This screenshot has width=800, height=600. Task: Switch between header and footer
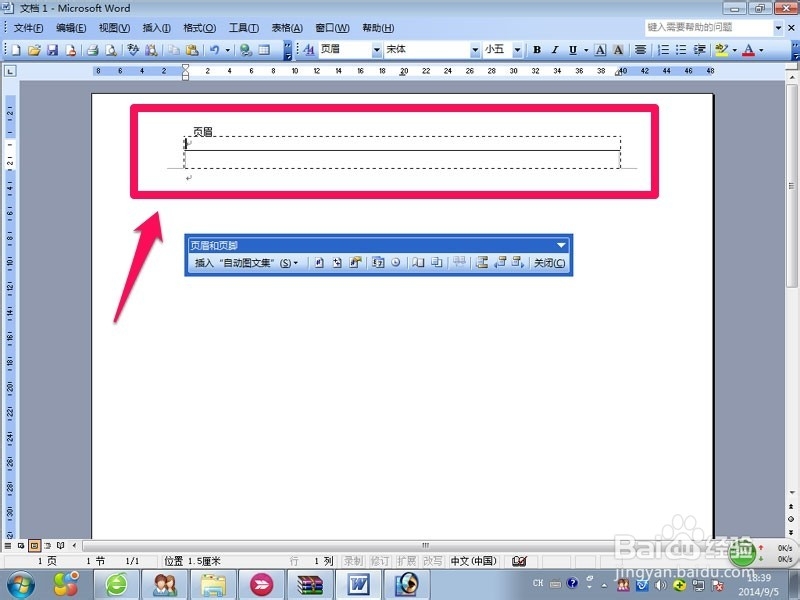pyautogui.click(x=482, y=263)
